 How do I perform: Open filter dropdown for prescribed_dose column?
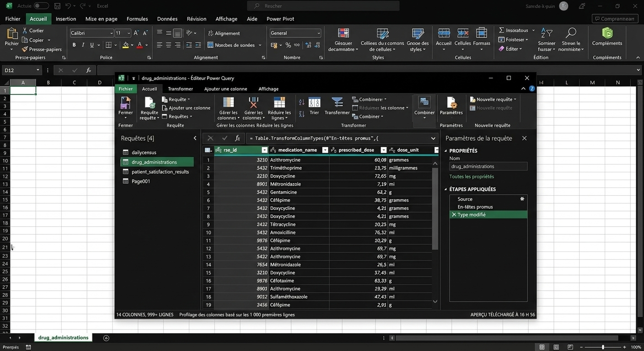(384, 150)
